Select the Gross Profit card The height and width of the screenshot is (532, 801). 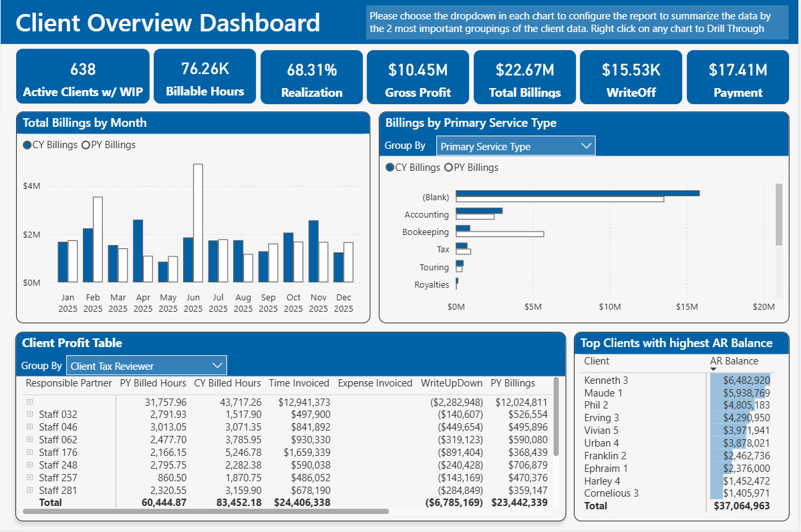click(x=418, y=77)
